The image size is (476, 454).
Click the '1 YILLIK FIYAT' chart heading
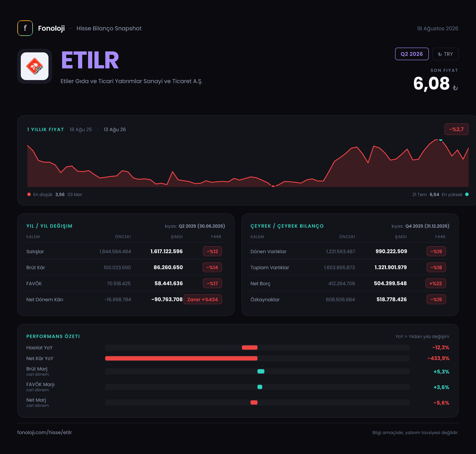click(45, 129)
